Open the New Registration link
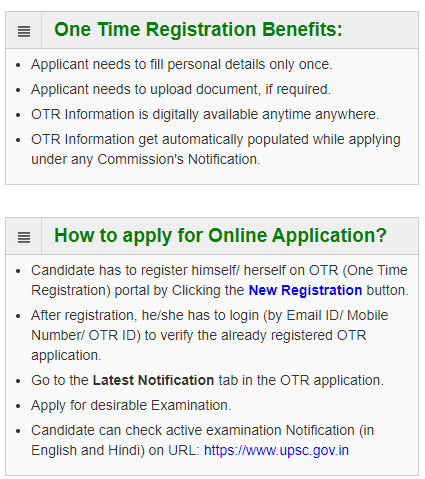 (305, 290)
